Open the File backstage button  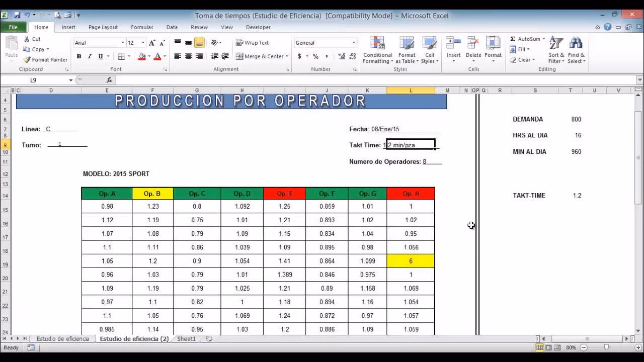point(13,27)
